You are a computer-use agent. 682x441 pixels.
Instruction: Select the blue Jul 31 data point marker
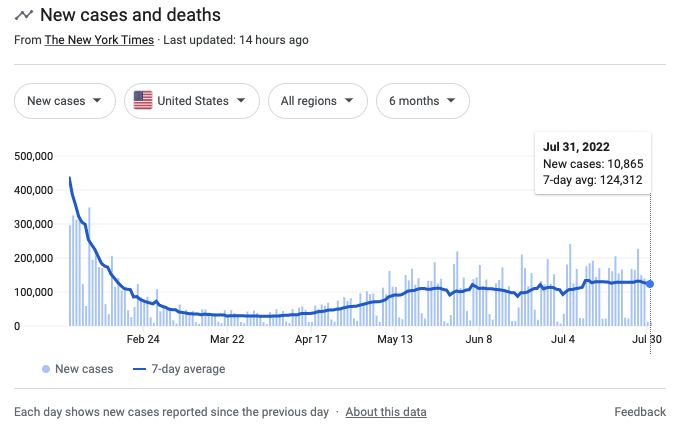[x=650, y=284]
